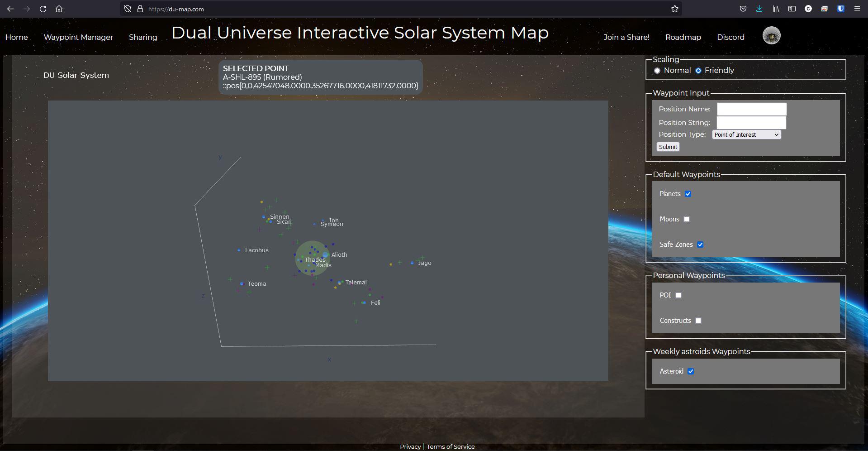
Task: View the Roadmap page
Action: (683, 37)
